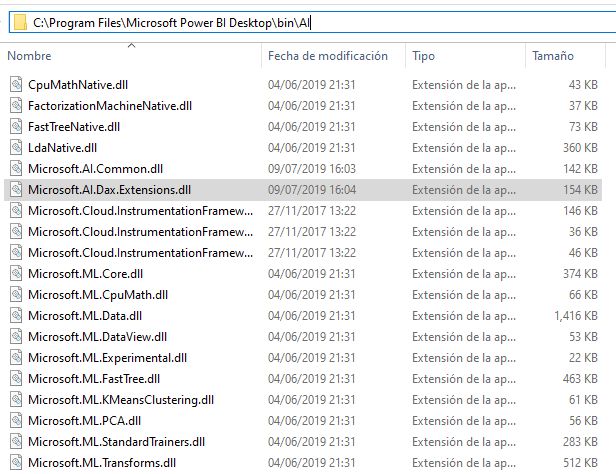Click the 463 KB size of FastTree.dll

[x=580, y=379]
